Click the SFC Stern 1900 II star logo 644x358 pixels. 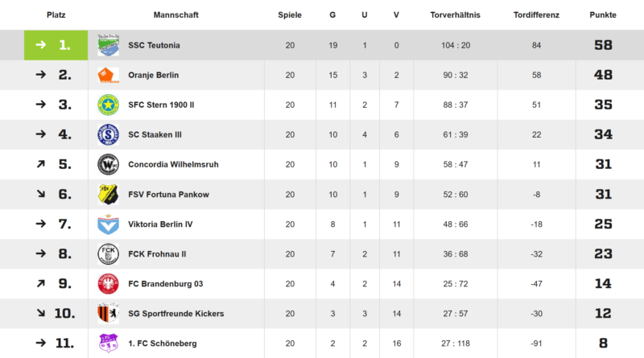[x=108, y=105]
